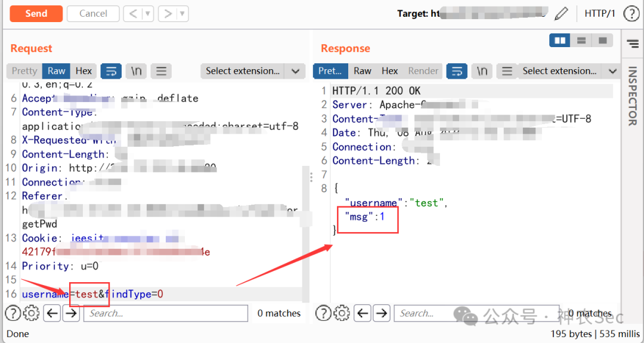Open the forward history dropdown arrow

point(182,14)
